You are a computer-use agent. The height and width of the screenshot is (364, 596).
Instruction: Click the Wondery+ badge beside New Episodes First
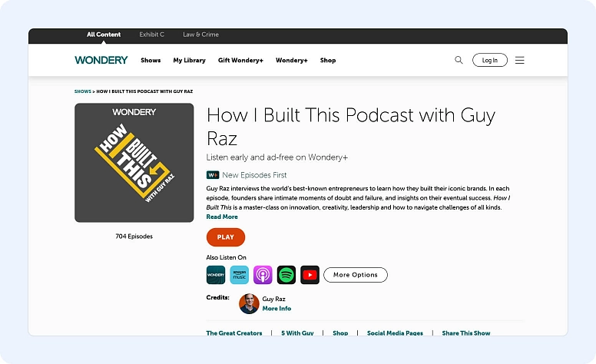(213, 175)
